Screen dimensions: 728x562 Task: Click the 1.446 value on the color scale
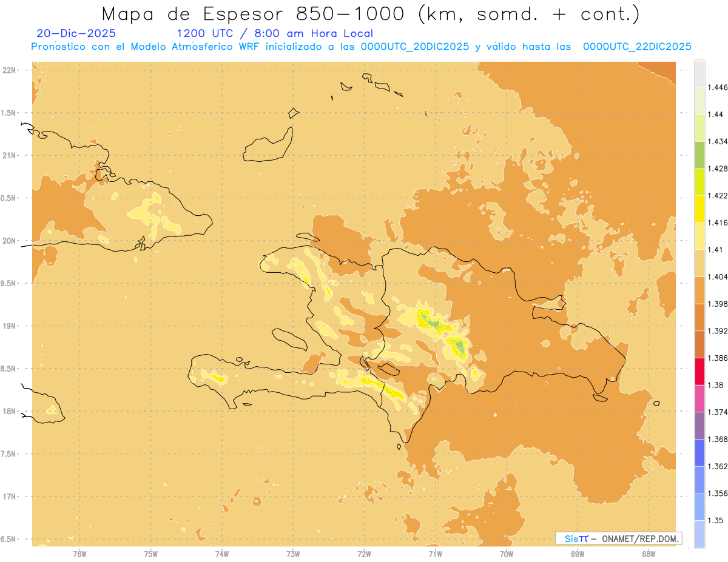coord(718,87)
